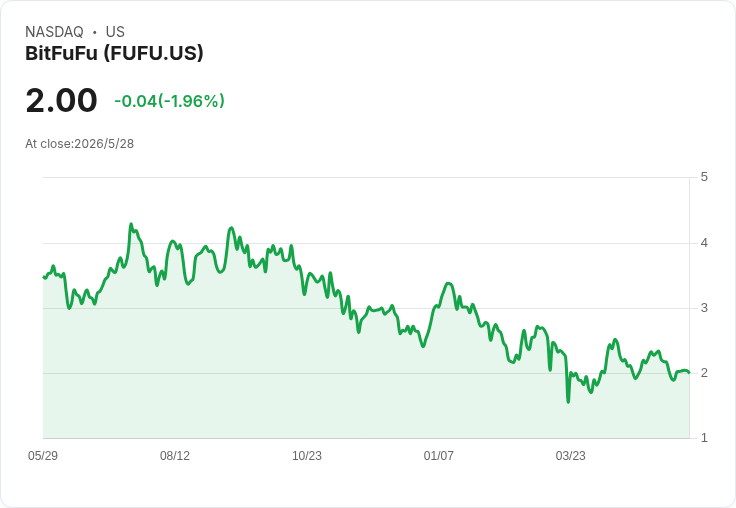Click the 4 price axis label
The width and height of the screenshot is (736, 508).
pos(704,243)
